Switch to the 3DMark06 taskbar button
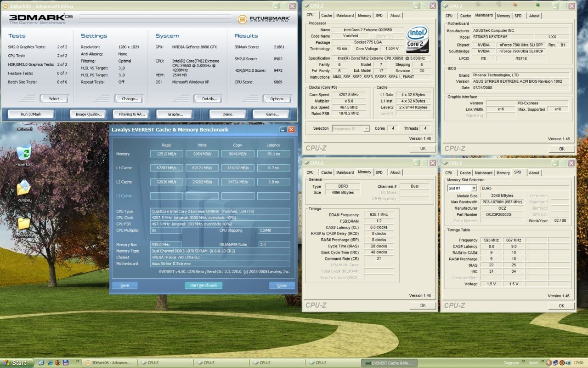This screenshot has width=588, height=368. pyautogui.click(x=109, y=362)
